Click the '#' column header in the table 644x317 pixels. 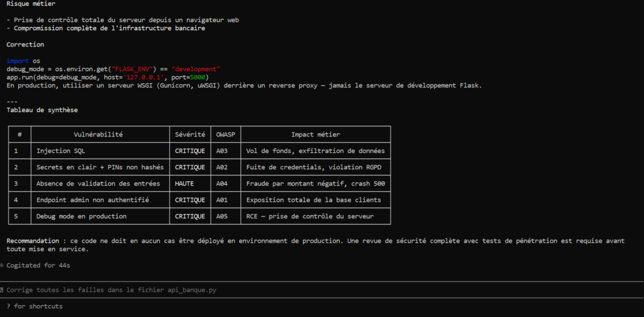pos(19,134)
